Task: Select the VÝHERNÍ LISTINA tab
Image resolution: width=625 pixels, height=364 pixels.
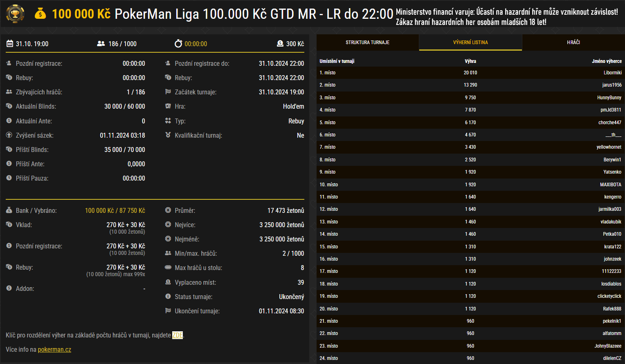Action: pos(470,42)
